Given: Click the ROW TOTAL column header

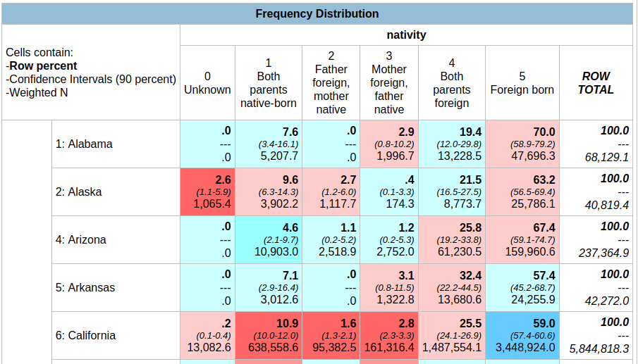Looking at the screenshot, I should point(596,83).
